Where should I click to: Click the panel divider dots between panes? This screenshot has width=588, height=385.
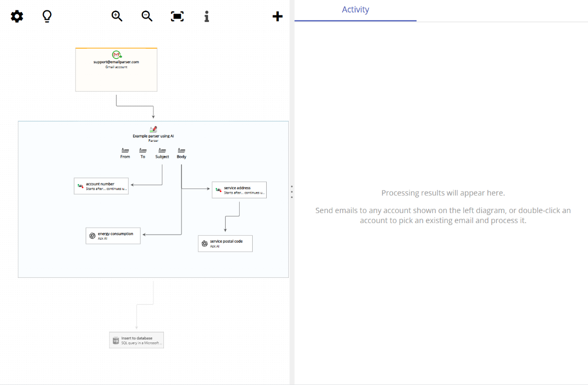pyautogui.click(x=292, y=190)
